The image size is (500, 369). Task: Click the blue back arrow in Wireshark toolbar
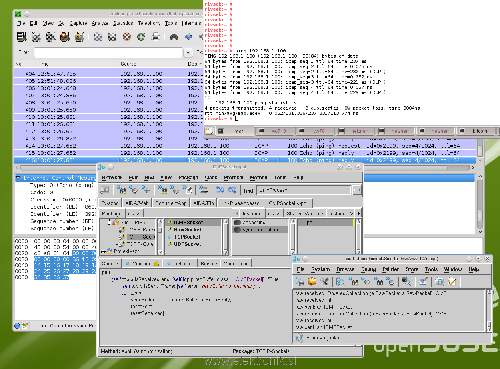click(x=189, y=37)
